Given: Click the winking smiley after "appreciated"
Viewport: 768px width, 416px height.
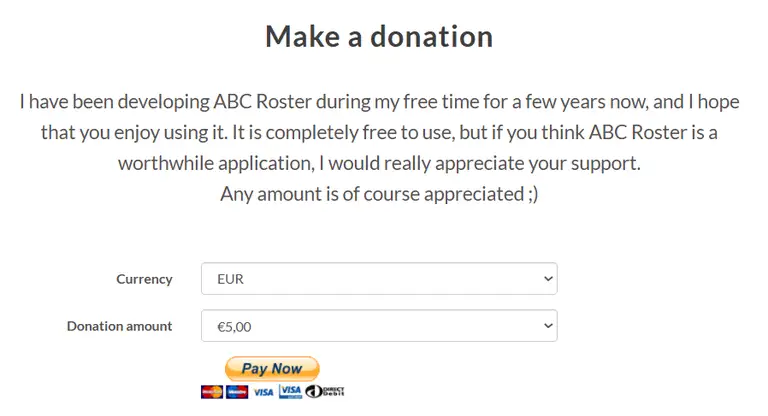Looking at the screenshot, I should pyautogui.click(x=530, y=194).
